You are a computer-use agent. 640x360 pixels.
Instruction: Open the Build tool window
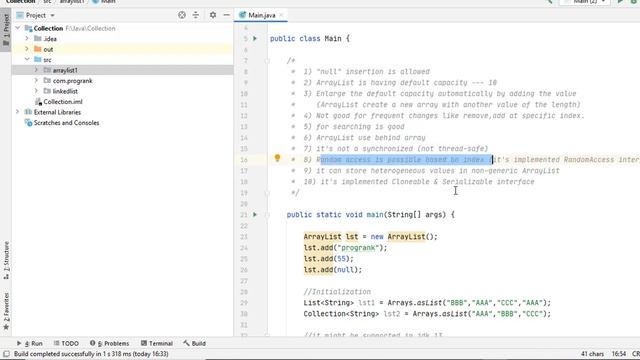[x=194, y=343]
